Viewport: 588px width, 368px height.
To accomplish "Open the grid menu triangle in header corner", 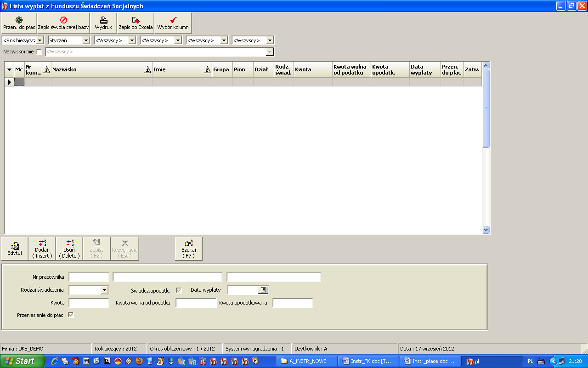I will click(x=9, y=69).
